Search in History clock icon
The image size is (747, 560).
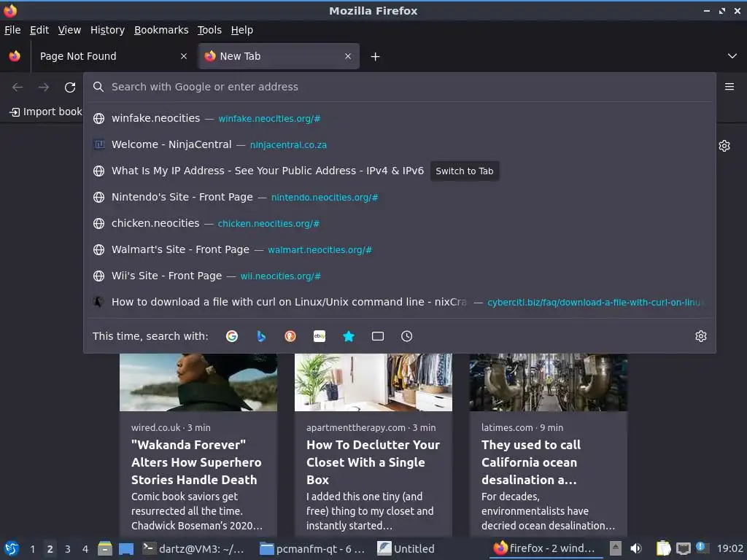point(407,336)
